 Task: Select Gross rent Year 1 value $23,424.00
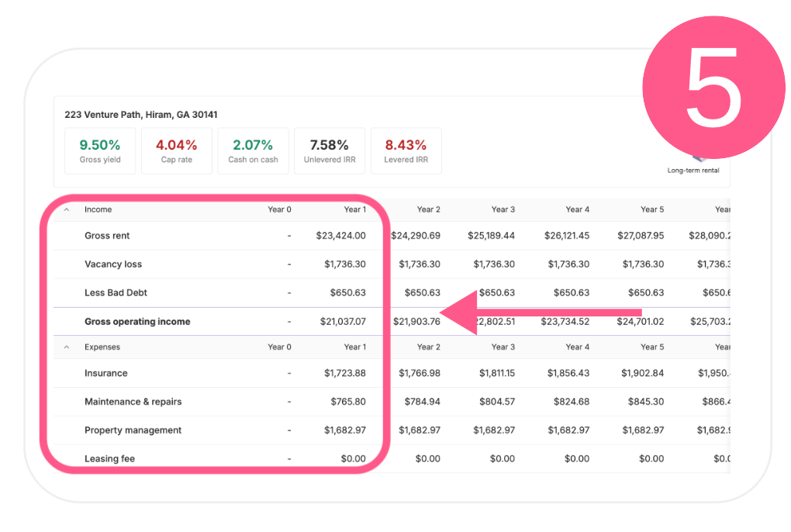341,236
